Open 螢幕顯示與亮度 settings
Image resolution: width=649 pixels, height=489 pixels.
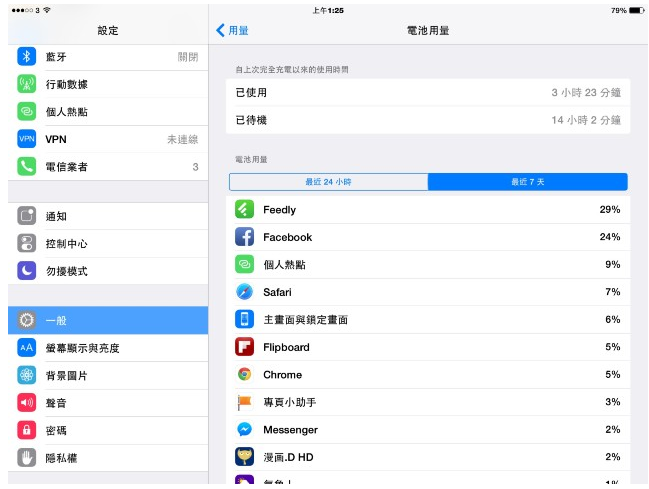(x=107, y=348)
